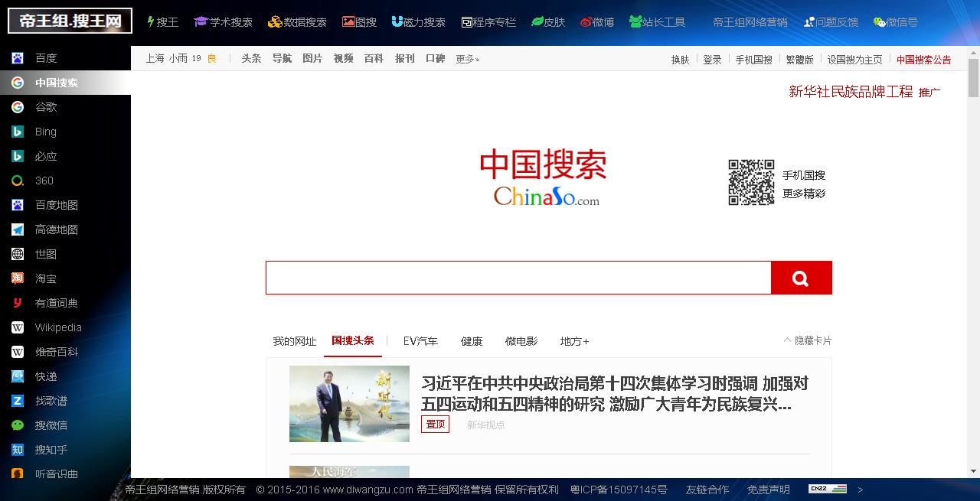
Task: Switch to the 微电影 tab
Action: point(521,341)
